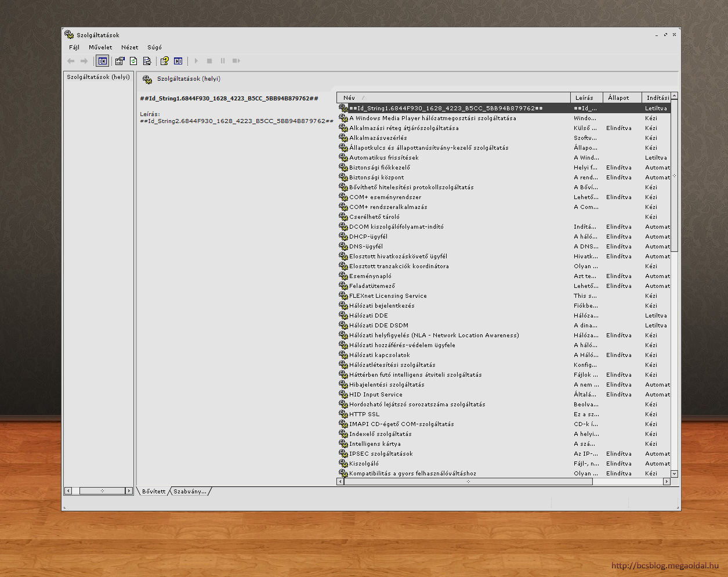Switch to the Szabvány tab

click(190, 492)
